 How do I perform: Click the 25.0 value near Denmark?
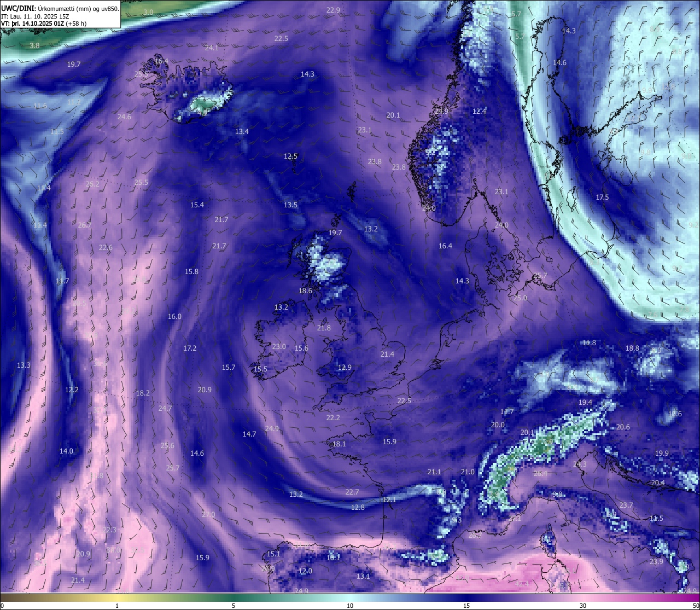[520, 298]
